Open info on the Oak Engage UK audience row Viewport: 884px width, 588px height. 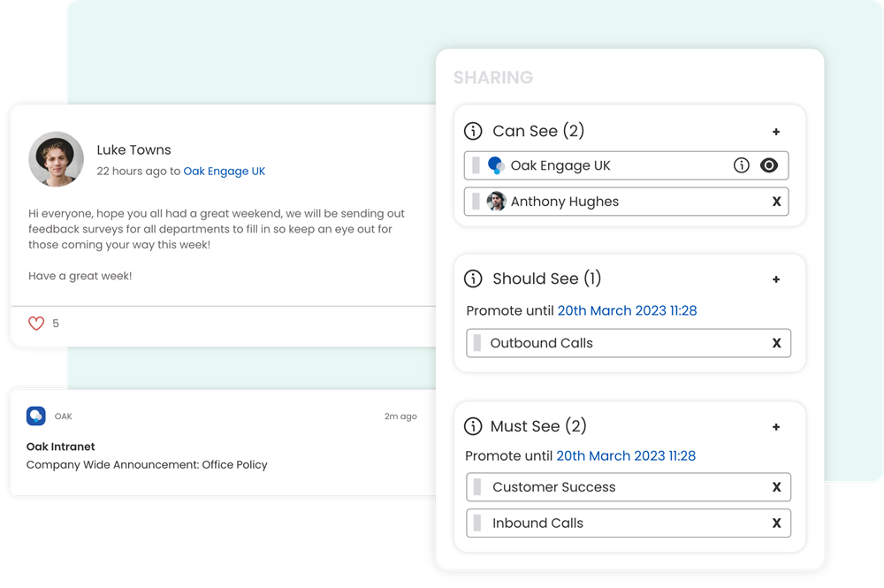(x=742, y=165)
